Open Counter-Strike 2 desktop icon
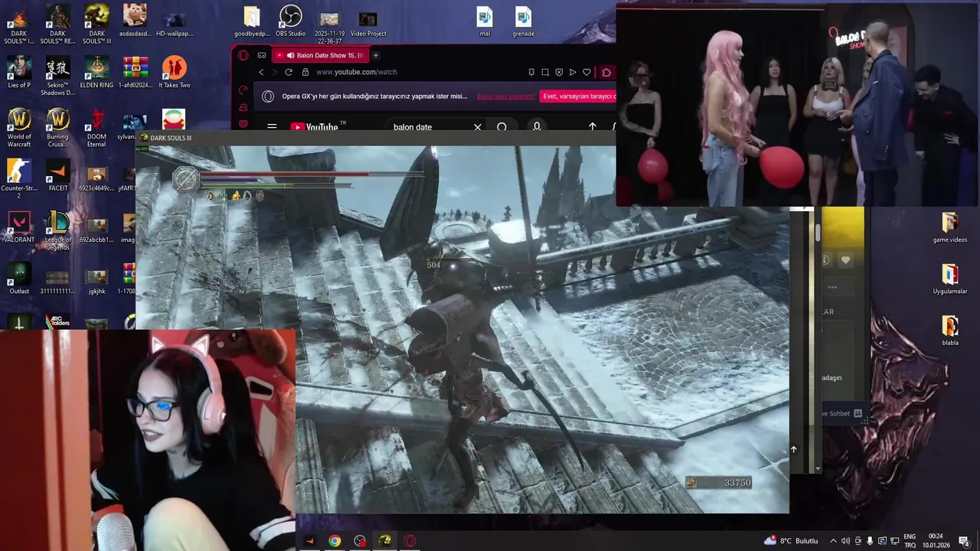 pyautogui.click(x=19, y=178)
